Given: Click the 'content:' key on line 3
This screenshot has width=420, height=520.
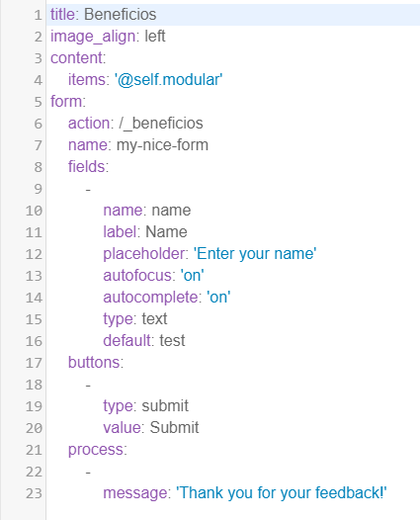Looking at the screenshot, I should [x=78, y=58].
